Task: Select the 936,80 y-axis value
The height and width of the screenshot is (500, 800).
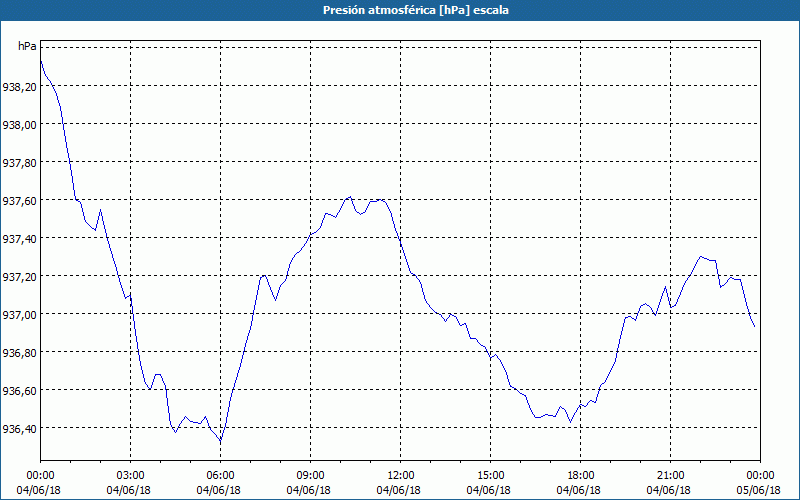Action: 19,353
